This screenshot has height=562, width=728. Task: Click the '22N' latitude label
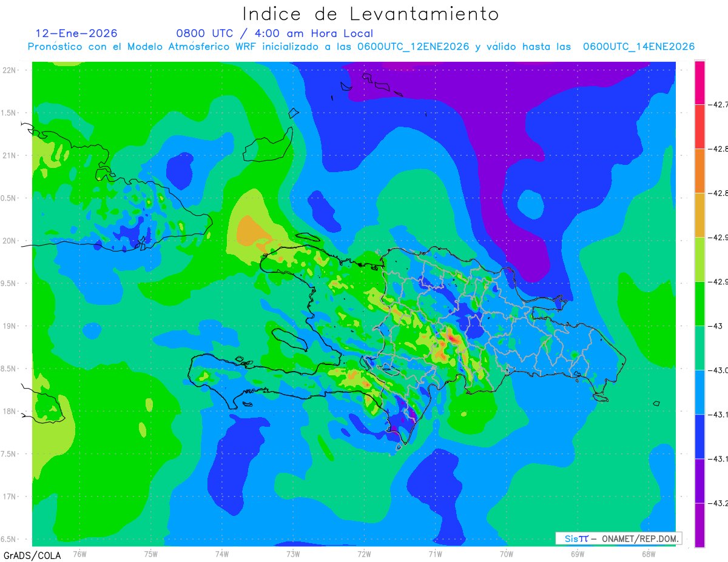pyautogui.click(x=10, y=70)
